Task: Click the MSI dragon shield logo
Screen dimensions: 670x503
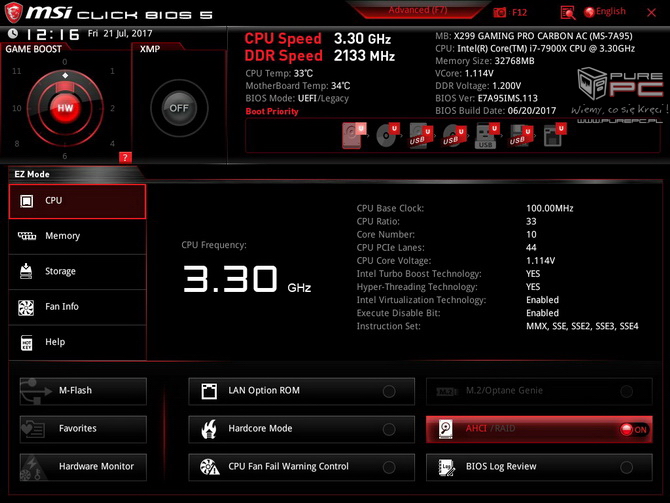Action: point(13,12)
